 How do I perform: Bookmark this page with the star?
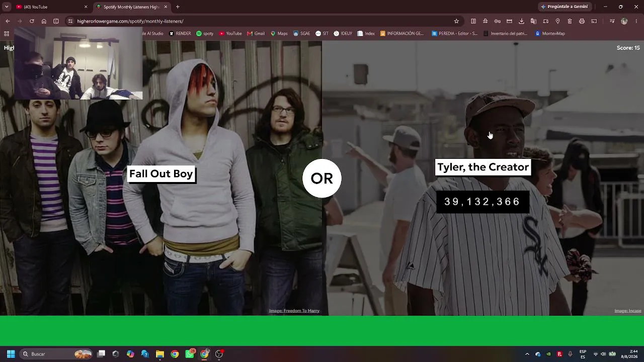pyautogui.click(x=456, y=21)
